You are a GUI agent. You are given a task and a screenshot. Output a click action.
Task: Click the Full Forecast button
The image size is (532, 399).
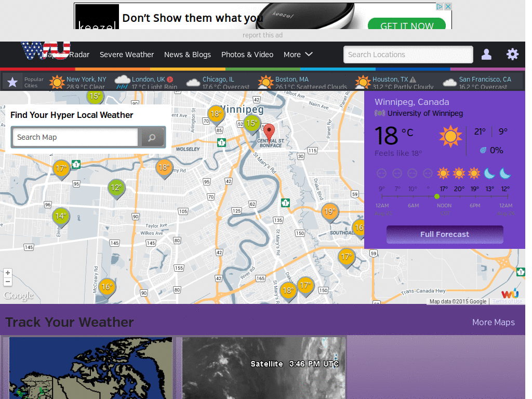coord(445,234)
